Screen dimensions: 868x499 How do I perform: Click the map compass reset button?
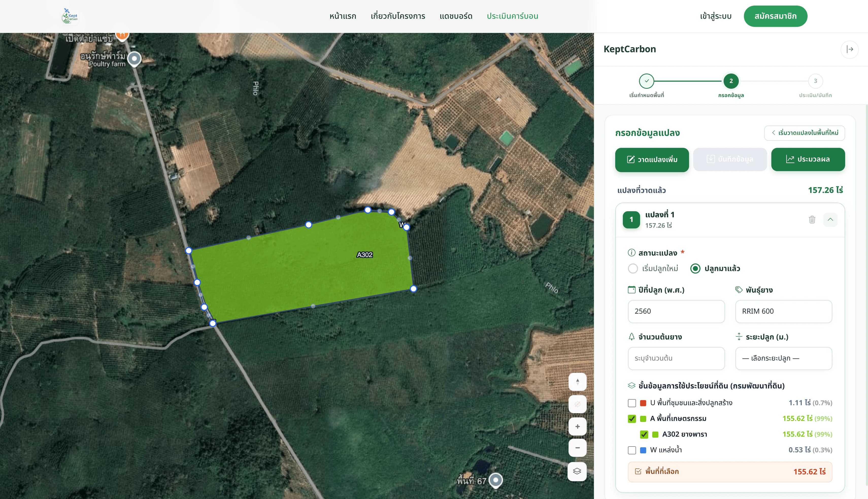(577, 382)
